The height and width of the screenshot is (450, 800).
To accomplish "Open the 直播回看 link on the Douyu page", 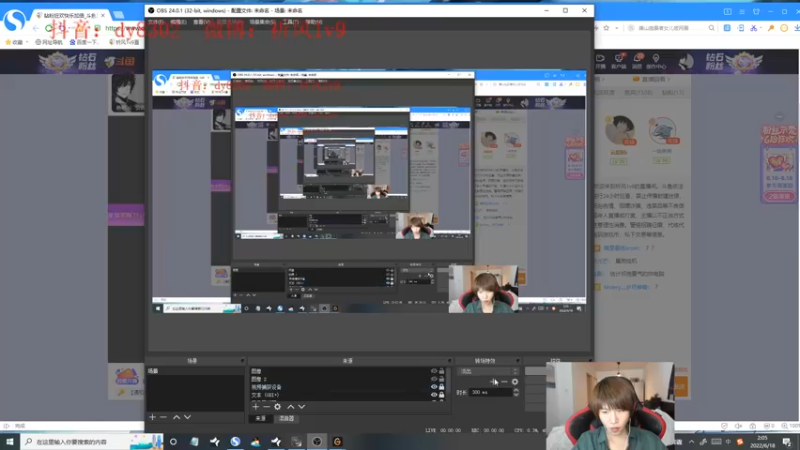I will click(x=652, y=79).
